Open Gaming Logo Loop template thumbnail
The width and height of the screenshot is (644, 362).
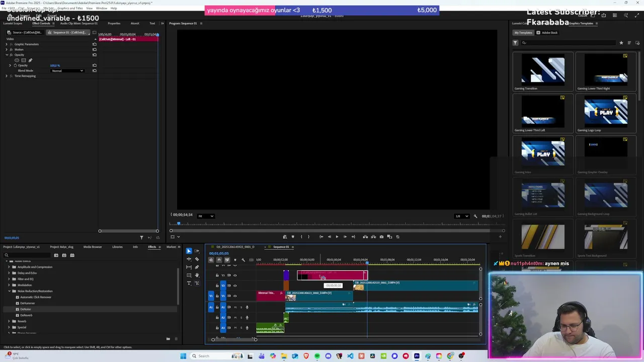606,112
